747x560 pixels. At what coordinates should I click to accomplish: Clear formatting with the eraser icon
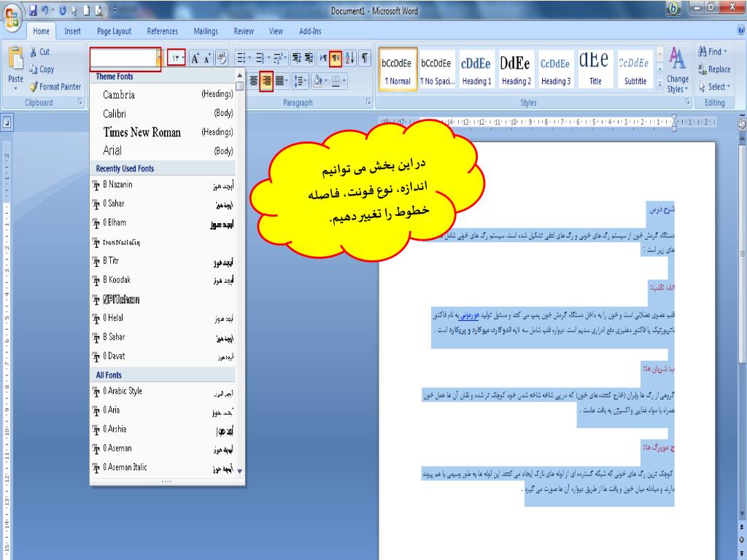click(222, 58)
